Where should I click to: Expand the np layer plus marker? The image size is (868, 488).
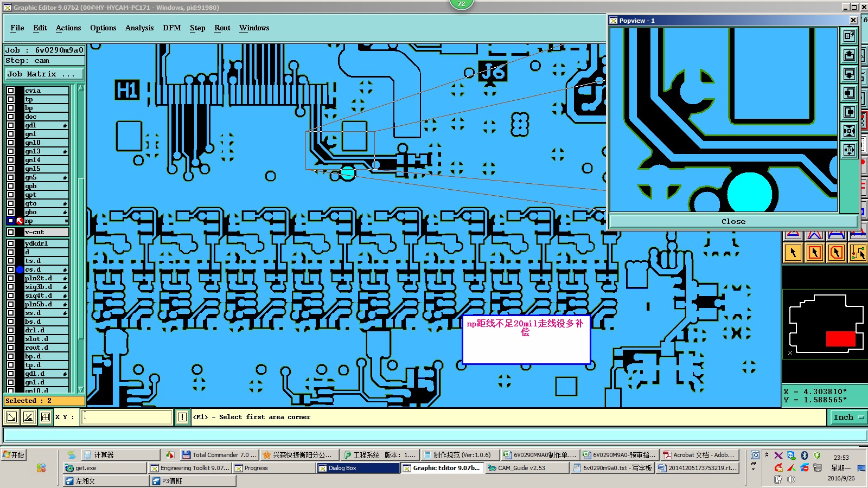pyautogui.click(x=66, y=221)
